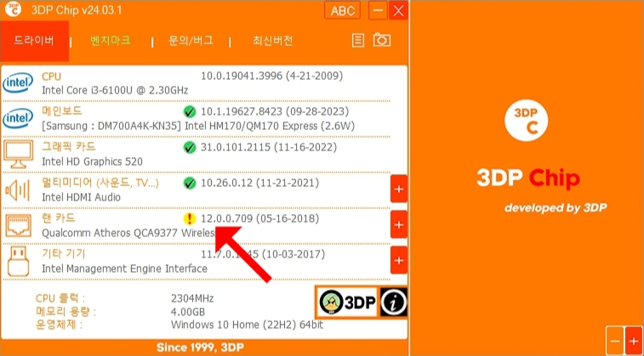Click the 멀티미디어 (사운드, TV...) label
The width and height of the screenshot is (644, 356).
tap(100, 183)
